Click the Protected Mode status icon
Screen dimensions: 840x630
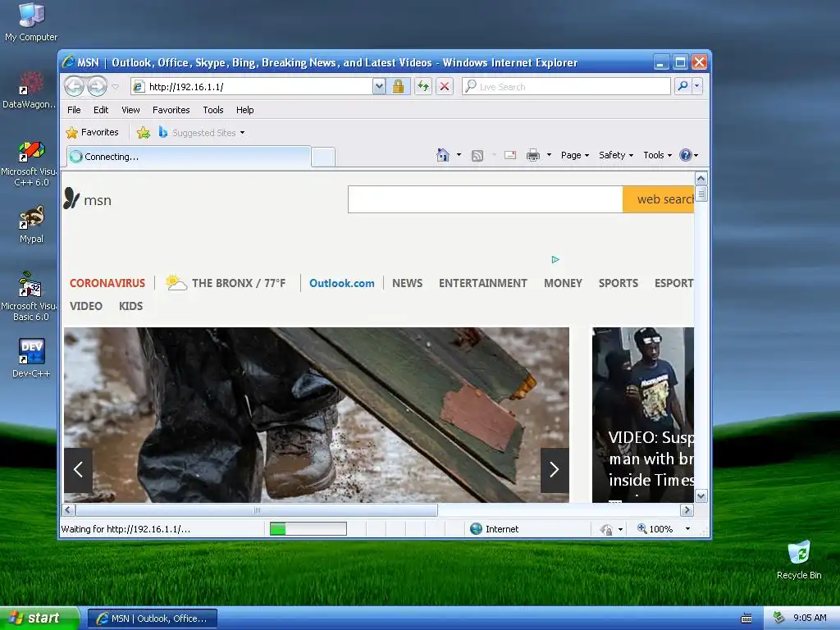click(606, 529)
